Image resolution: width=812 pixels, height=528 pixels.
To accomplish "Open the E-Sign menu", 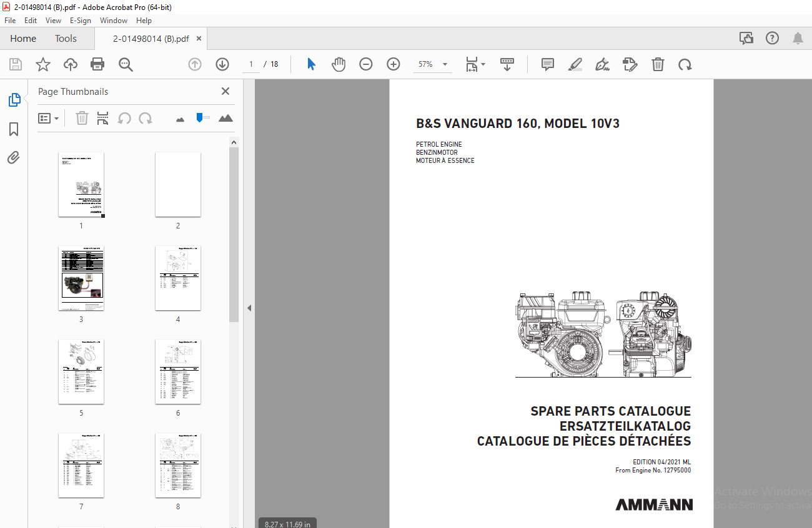I will (81, 21).
